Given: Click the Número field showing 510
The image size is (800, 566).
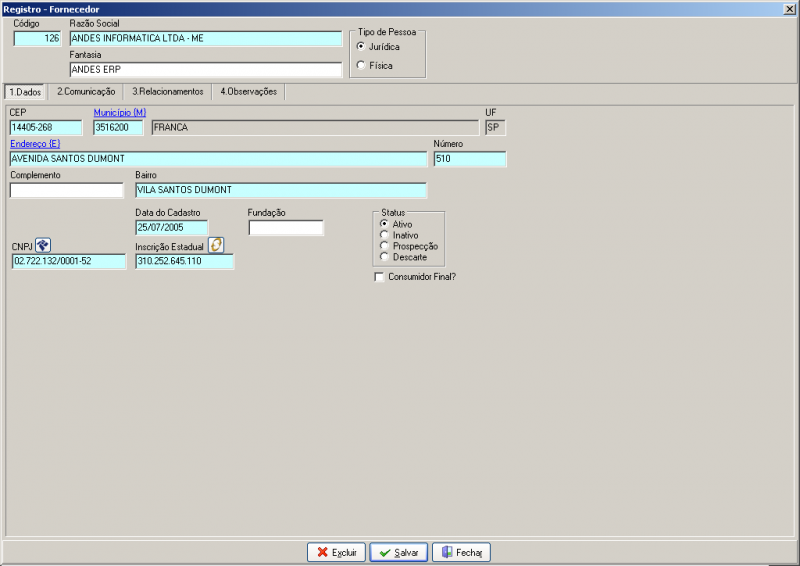Looking at the screenshot, I should click(470, 159).
